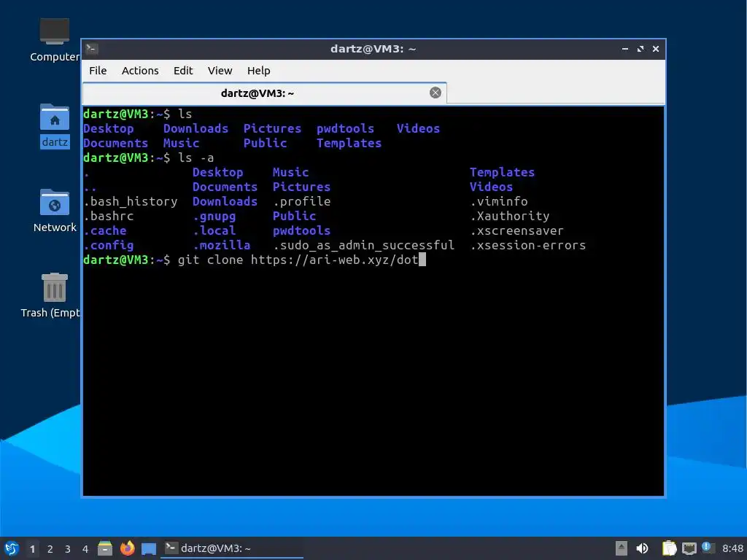Click '.xscreensaver' in the listing
This screenshot has width=747, height=560.
pyautogui.click(x=517, y=230)
